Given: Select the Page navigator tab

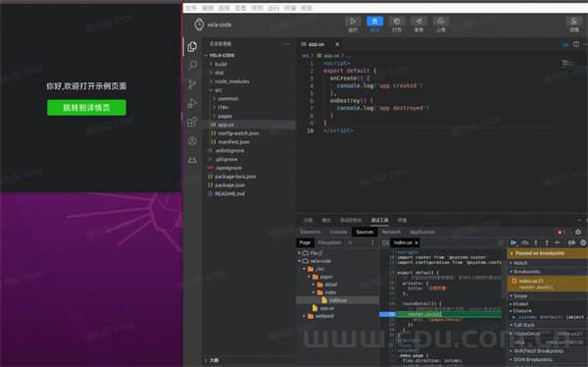Looking at the screenshot, I should point(305,242).
